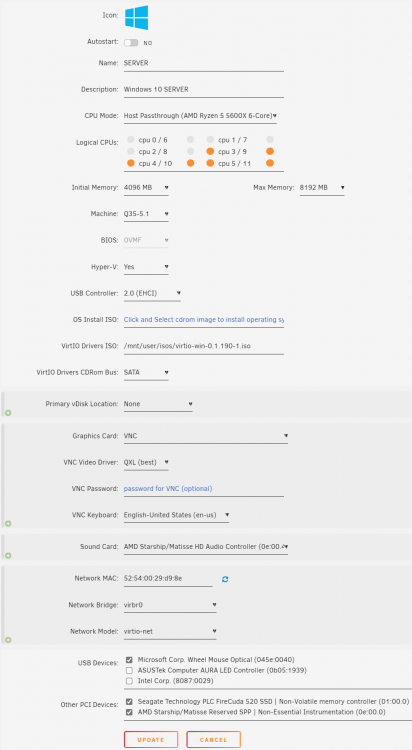
Task: Enable logical cpu 0
Action: tap(131, 140)
